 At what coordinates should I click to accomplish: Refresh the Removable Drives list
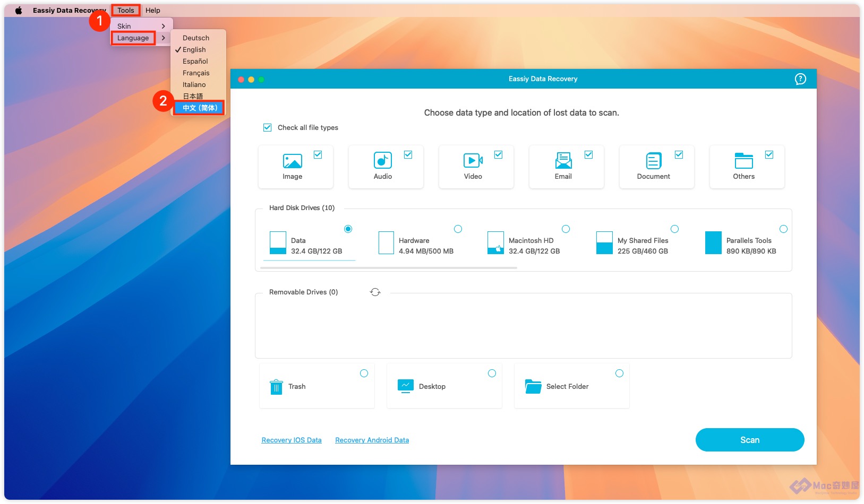tap(375, 292)
